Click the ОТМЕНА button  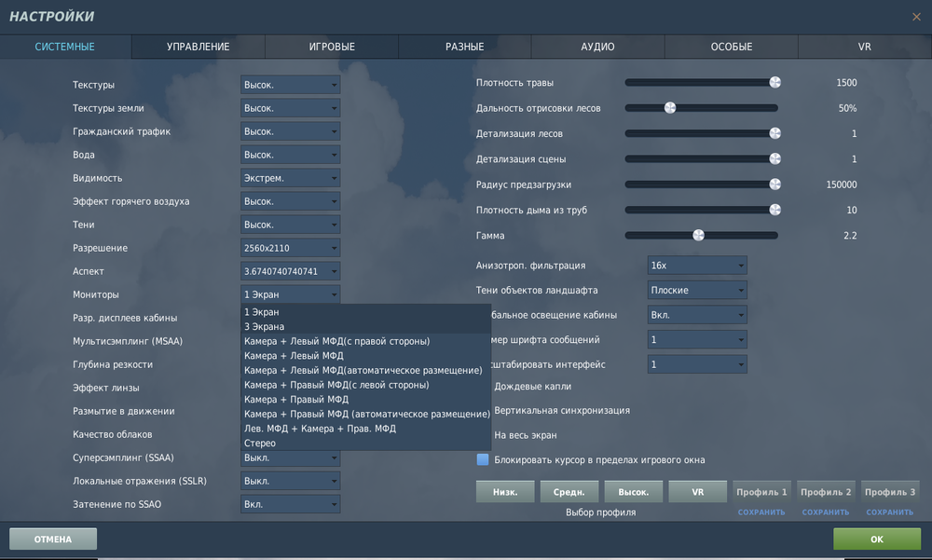click(53, 540)
